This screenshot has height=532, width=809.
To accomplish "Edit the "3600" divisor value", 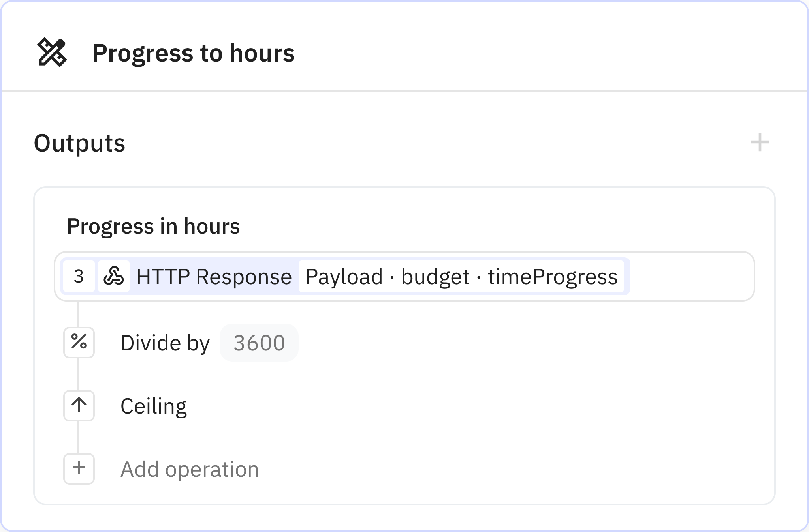I will pyautogui.click(x=259, y=343).
